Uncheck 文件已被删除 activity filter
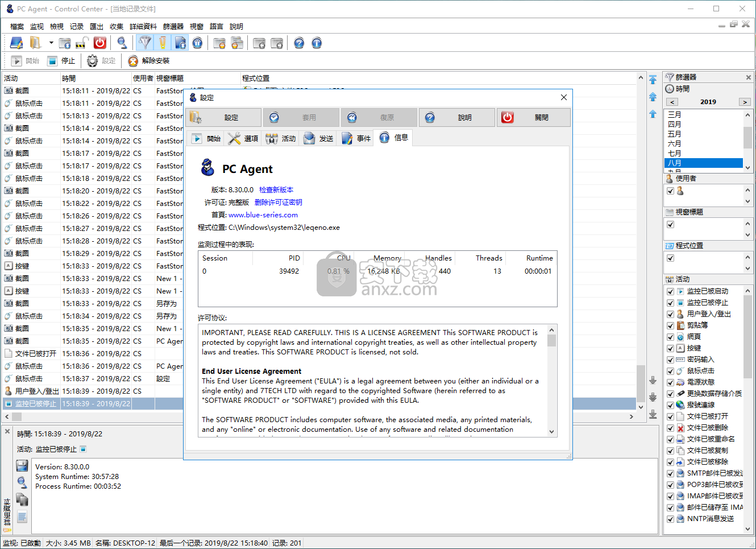The height and width of the screenshot is (549, 756). point(671,428)
